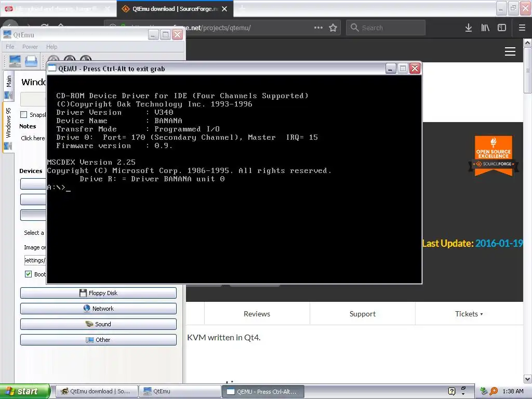Click the help icon in the taskbar
This screenshot has width=532, height=399.
tap(451, 391)
